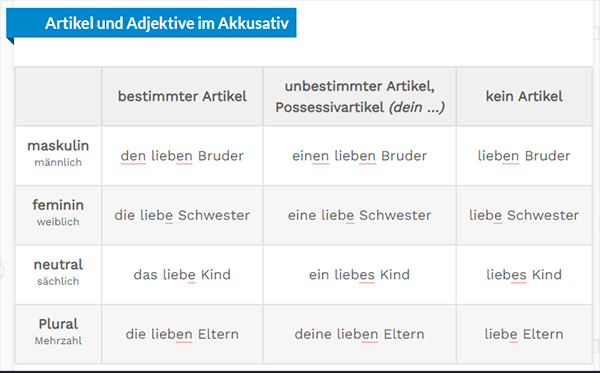Viewport: 600px width, 373px height.
Task: Click the 'maskulin männlich' row label
Action: 58,156
